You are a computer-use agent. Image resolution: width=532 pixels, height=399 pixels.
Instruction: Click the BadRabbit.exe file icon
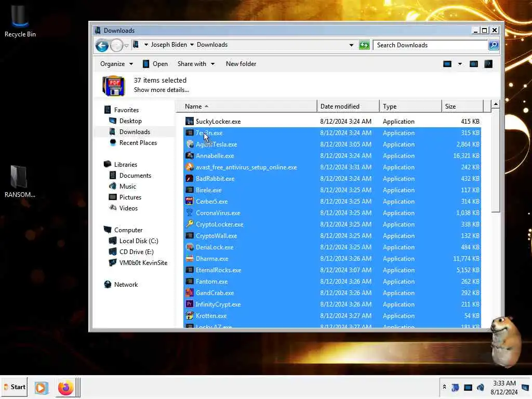point(189,179)
